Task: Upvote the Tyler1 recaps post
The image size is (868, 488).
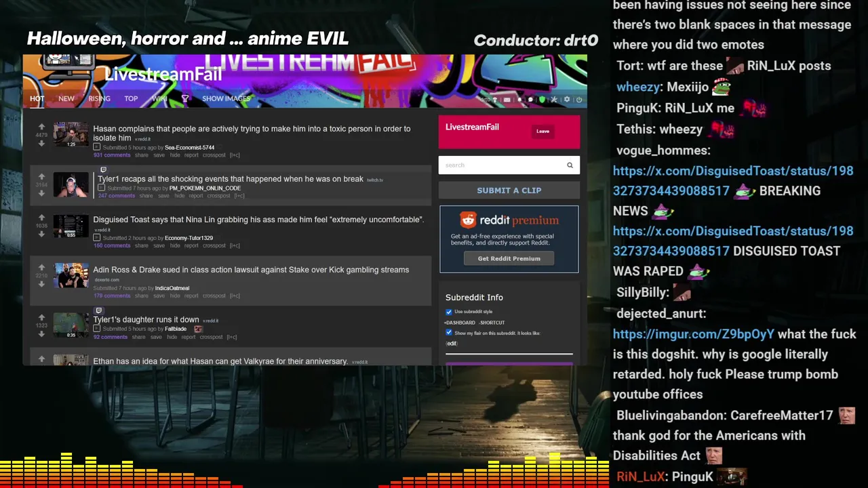Action: click(x=41, y=177)
